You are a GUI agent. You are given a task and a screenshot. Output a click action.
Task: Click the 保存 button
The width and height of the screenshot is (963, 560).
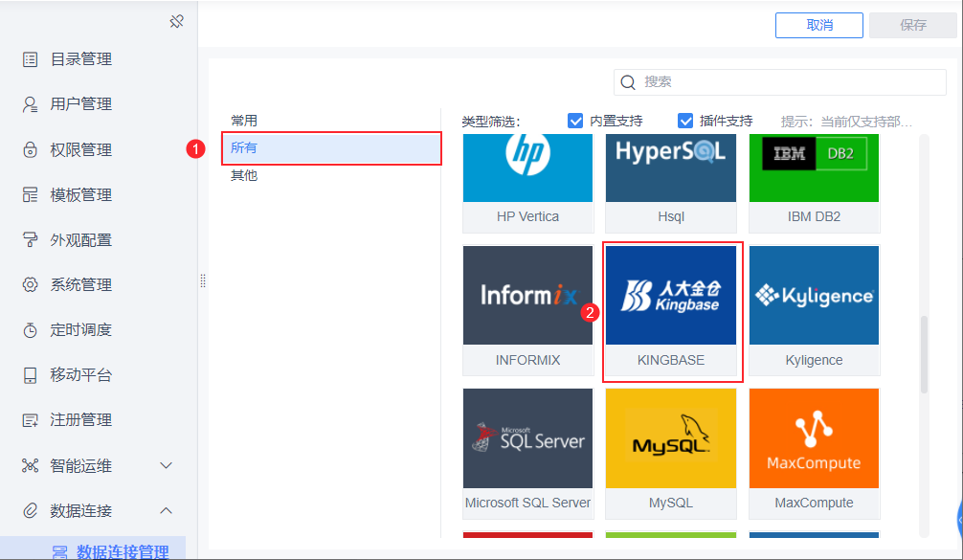[x=912, y=25]
